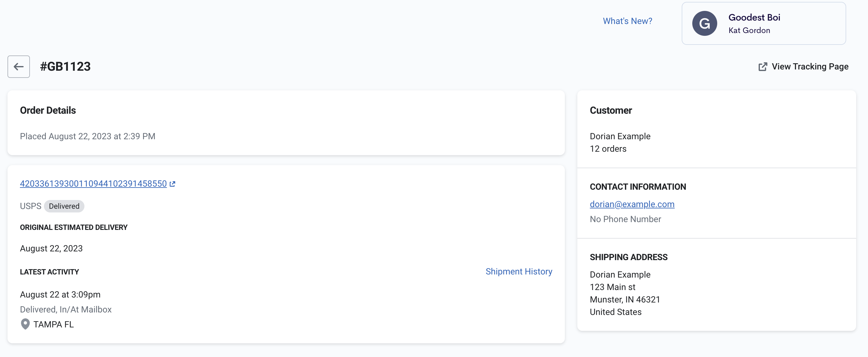Open tracking number 420336139300110944102391458550
The image size is (868, 357).
pos(93,183)
